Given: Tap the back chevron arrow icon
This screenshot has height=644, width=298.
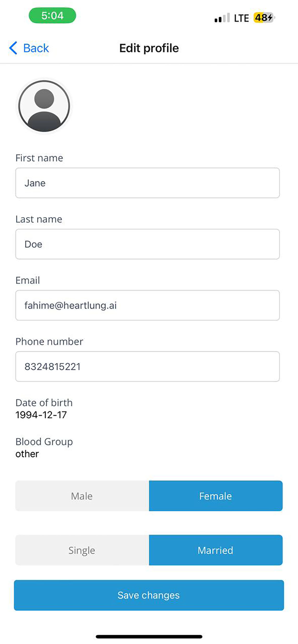Looking at the screenshot, I should tap(13, 48).
